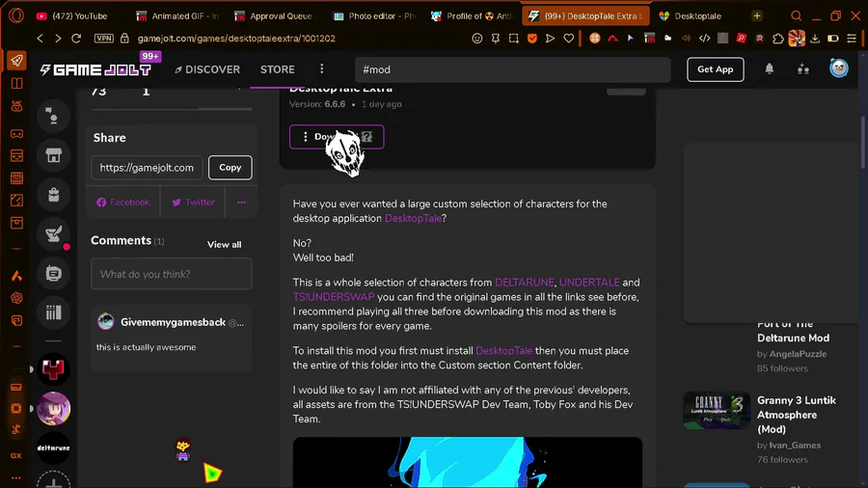Open the extensions puzzle piece icon
Image resolution: width=868 pixels, height=488 pixels.
(x=777, y=39)
